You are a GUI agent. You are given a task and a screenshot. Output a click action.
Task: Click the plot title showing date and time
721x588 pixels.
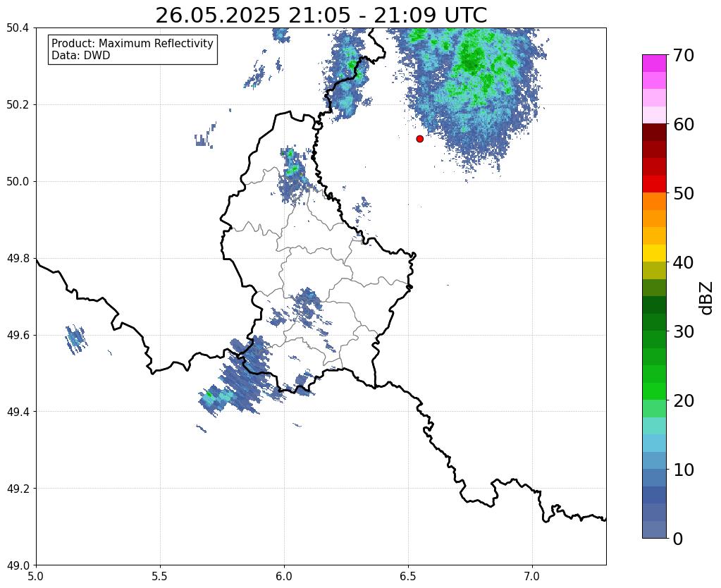point(321,16)
